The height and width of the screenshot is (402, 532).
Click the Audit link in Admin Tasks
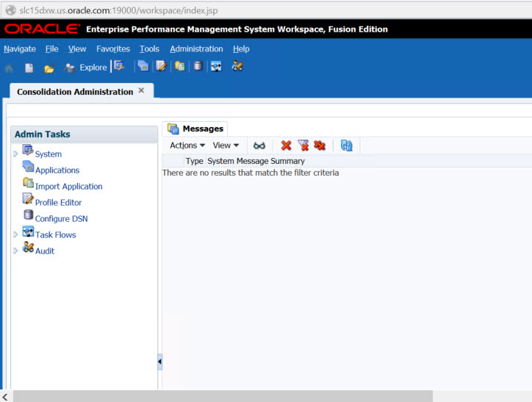[x=45, y=251]
